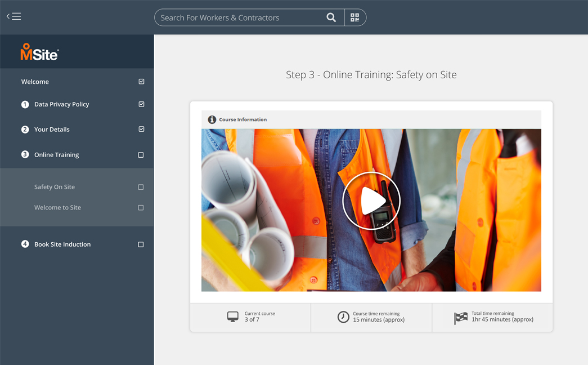Click the Search For Workers & Contractors field

click(239, 17)
